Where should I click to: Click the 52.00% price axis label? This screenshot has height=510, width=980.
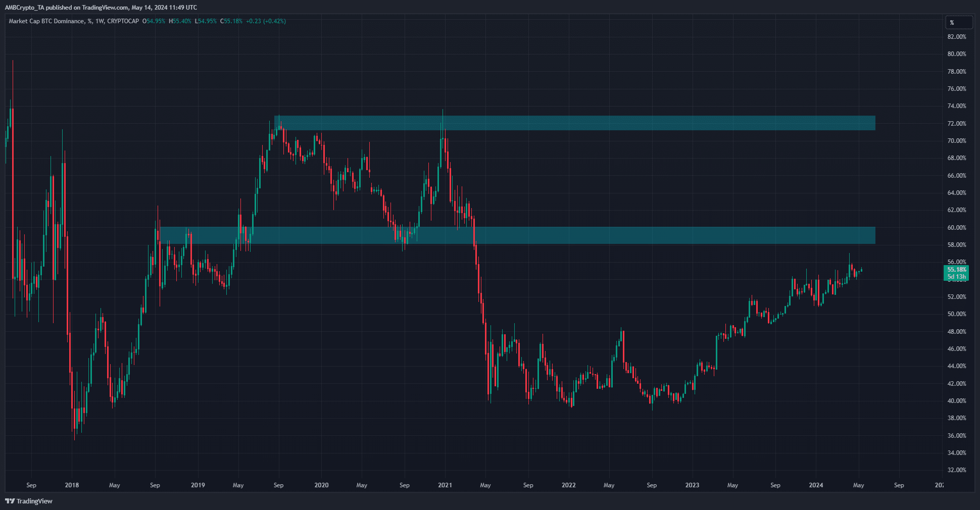pos(957,297)
